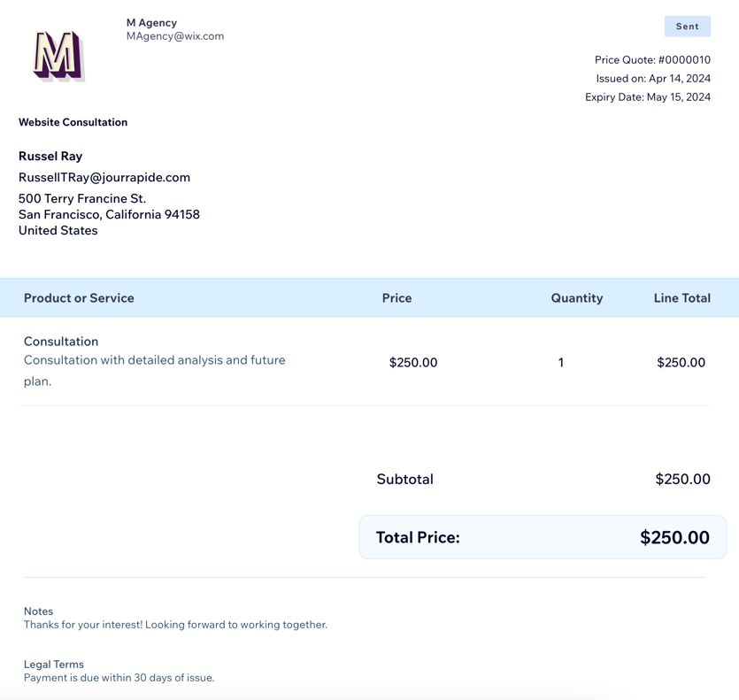Click RussellTRay@jourrapide.com customer email
Image resolution: width=739 pixels, height=700 pixels.
pos(104,177)
